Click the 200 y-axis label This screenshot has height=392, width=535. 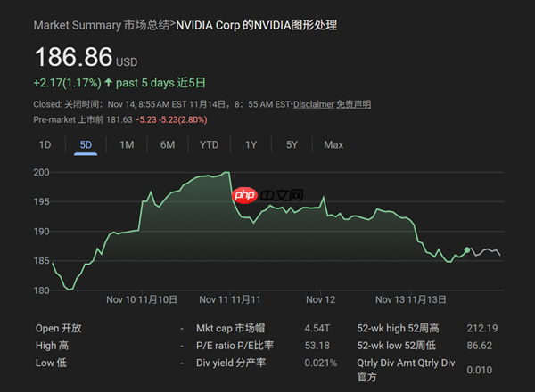click(x=41, y=173)
